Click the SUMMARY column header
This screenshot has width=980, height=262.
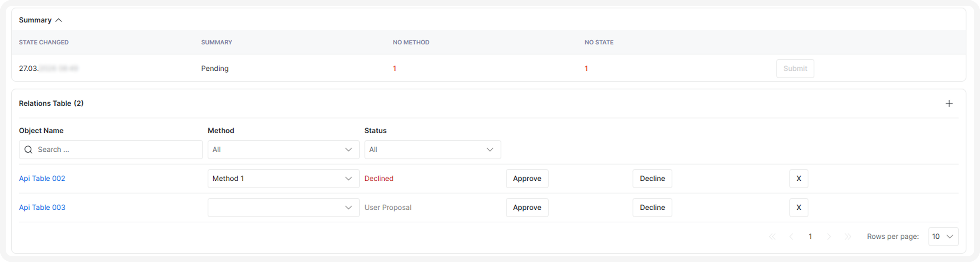click(217, 42)
